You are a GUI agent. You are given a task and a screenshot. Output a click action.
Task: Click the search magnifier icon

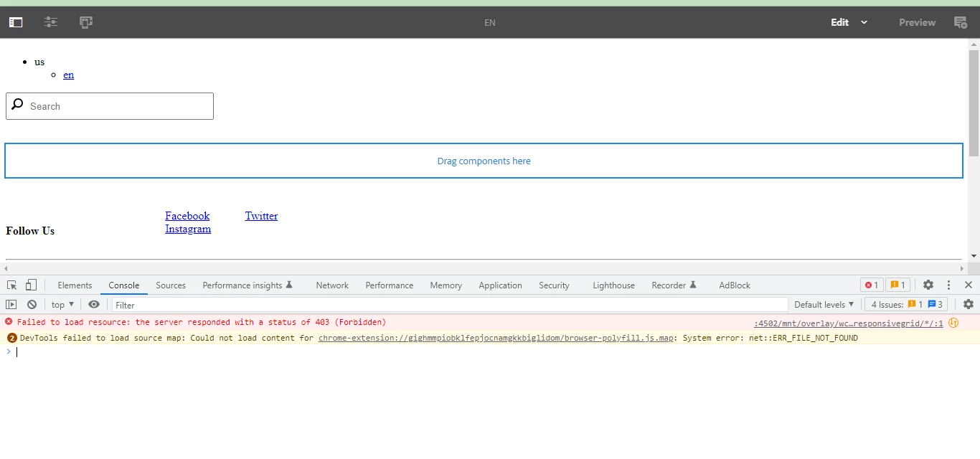click(x=18, y=105)
